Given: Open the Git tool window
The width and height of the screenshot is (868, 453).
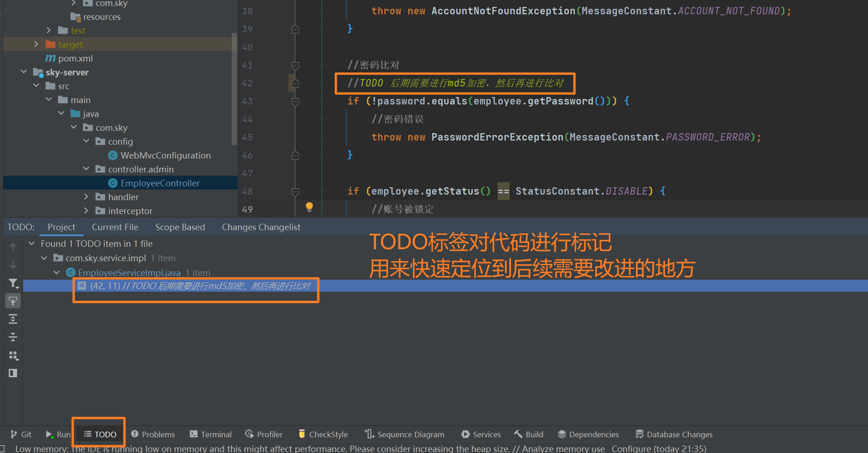Looking at the screenshot, I should tap(21, 435).
